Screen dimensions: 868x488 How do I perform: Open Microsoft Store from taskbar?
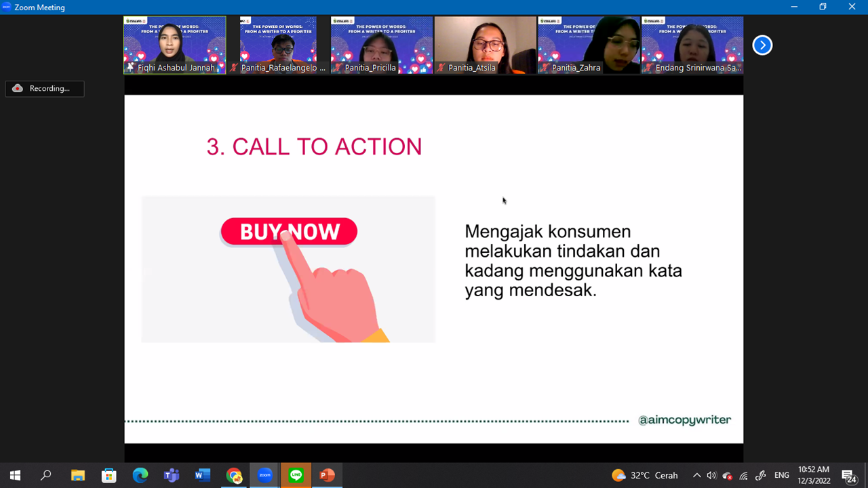[x=108, y=475]
